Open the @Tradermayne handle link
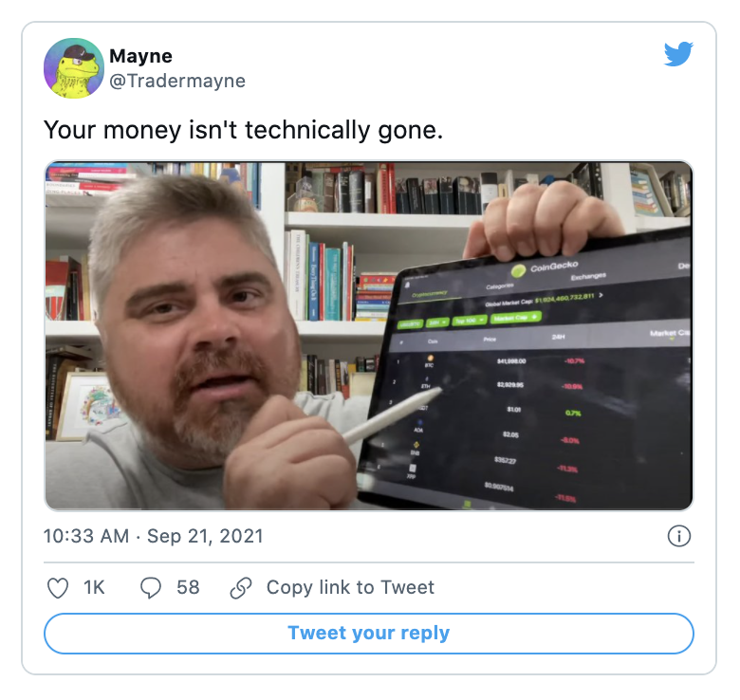 177,81
